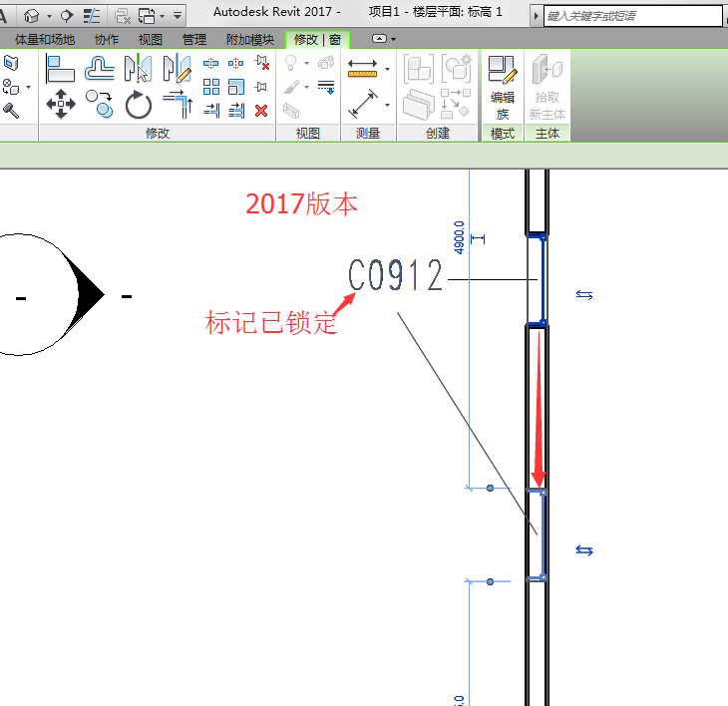Select the Rotate tool icon
The width and height of the screenshot is (728, 706).
138,104
